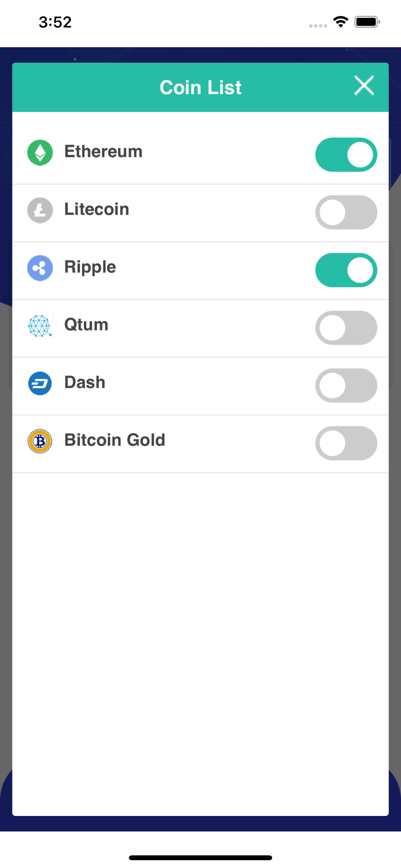Image resolution: width=401 pixels, height=868 pixels.
Task: Enable the Dash toggle switch
Action: click(346, 386)
